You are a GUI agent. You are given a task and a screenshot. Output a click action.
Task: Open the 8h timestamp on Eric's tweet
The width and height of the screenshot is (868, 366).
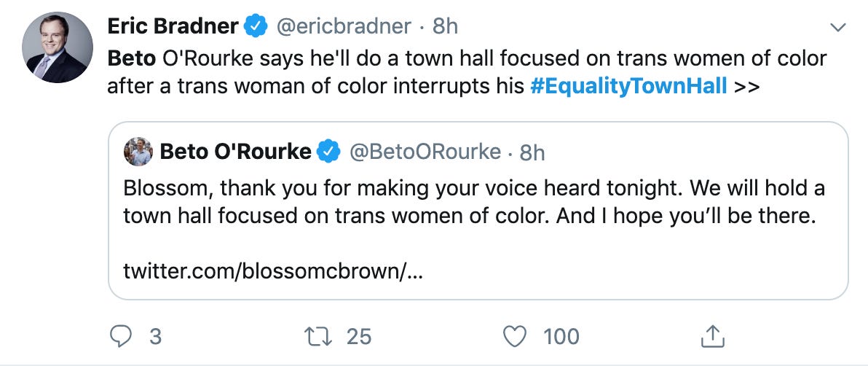pyautogui.click(x=445, y=27)
